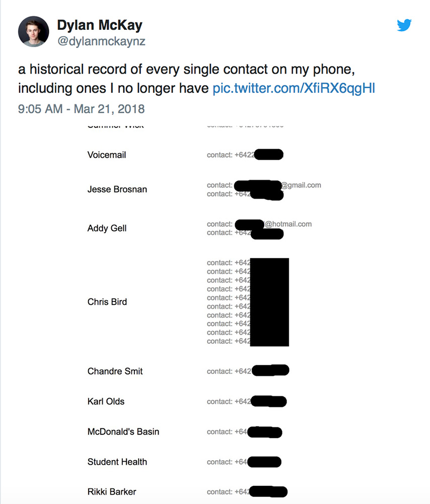Click the @gmail.com email text
The image size is (430, 504).
point(301,185)
